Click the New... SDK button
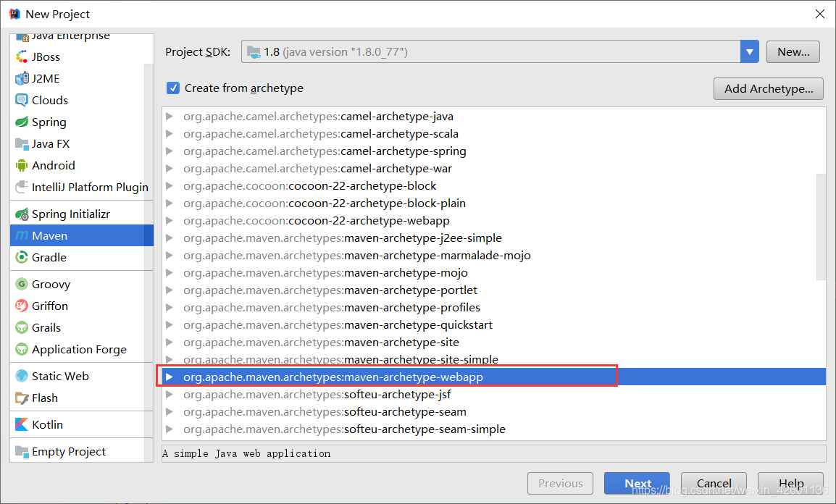Viewport: 836px width, 504px height. pos(793,51)
